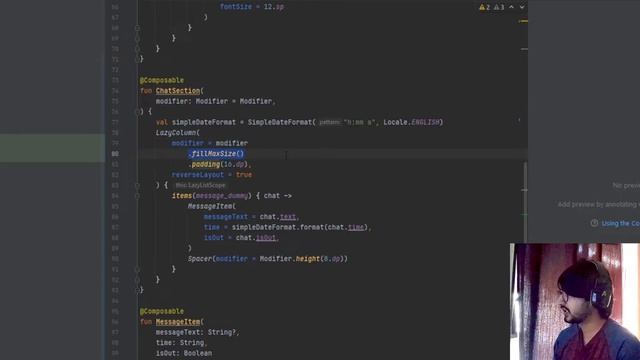Click the green change marker on error stripe
The height and width of the screenshot is (360, 640).
click(525, 214)
